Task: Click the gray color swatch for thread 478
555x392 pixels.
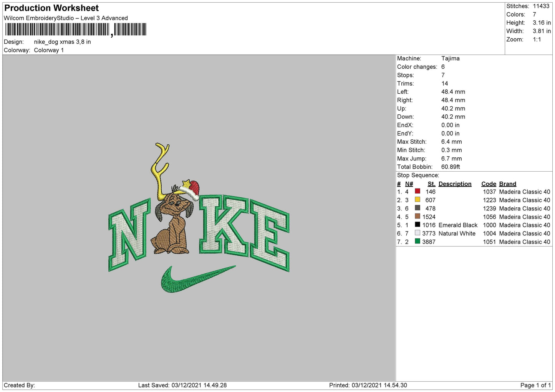Action: (417, 208)
